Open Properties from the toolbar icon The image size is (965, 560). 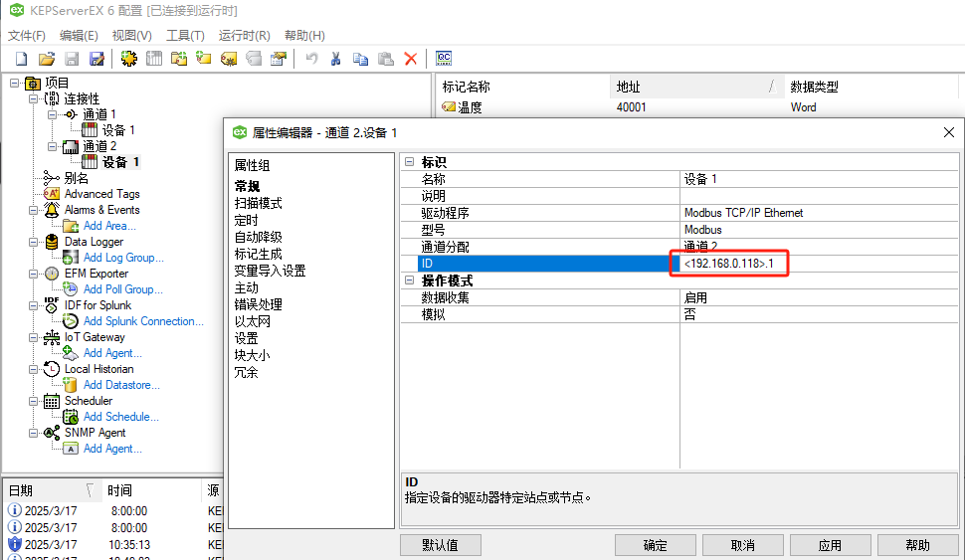coord(279,59)
